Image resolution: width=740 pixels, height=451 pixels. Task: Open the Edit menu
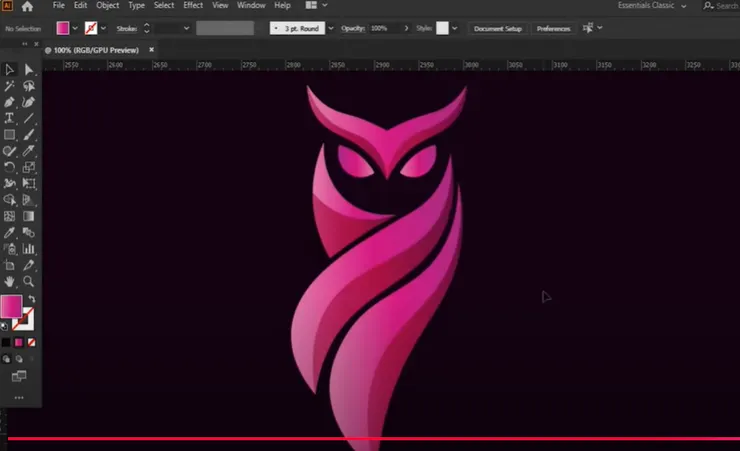[80, 5]
